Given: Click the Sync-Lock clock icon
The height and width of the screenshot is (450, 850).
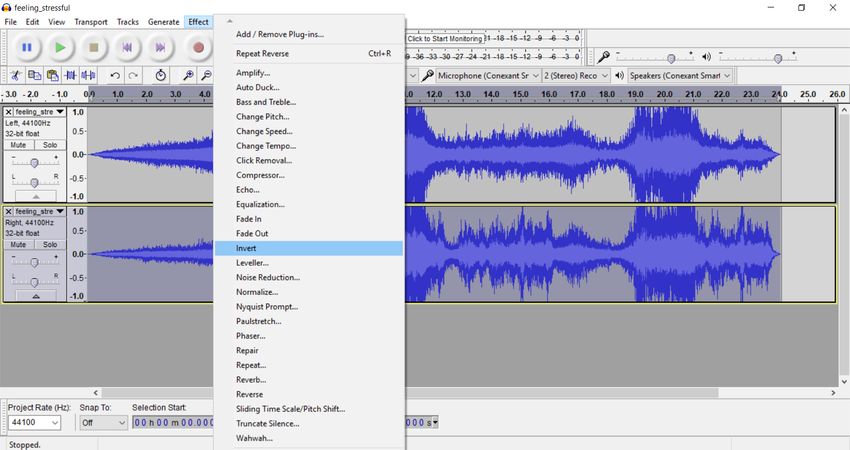Looking at the screenshot, I should pyautogui.click(x=160, y=75).
